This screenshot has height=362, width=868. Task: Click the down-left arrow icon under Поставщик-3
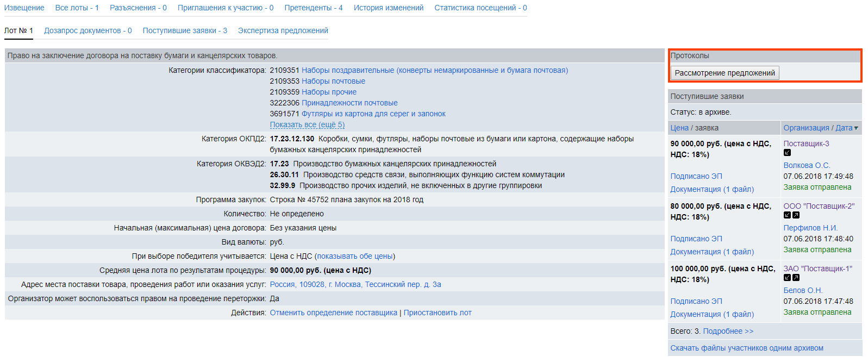(787, 153)
